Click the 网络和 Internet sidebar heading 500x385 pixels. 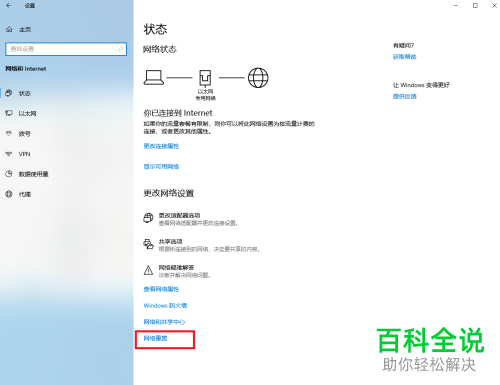26,69
